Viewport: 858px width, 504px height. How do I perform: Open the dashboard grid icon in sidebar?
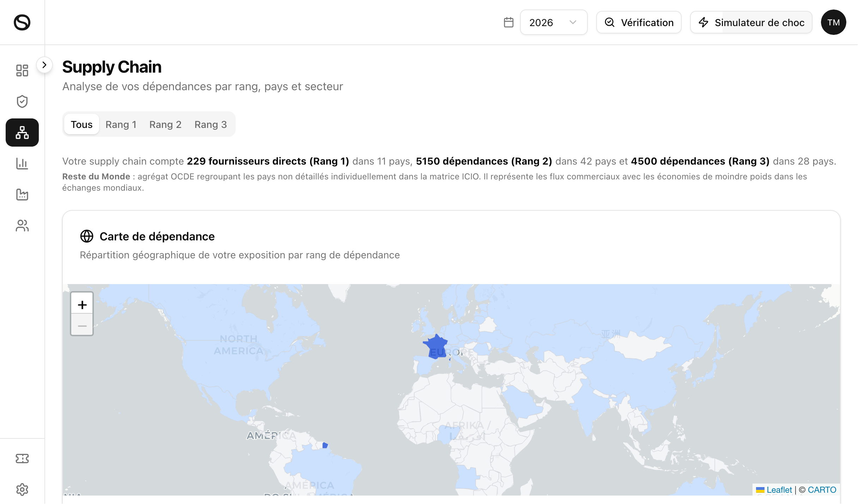click(x=22, y=70)
